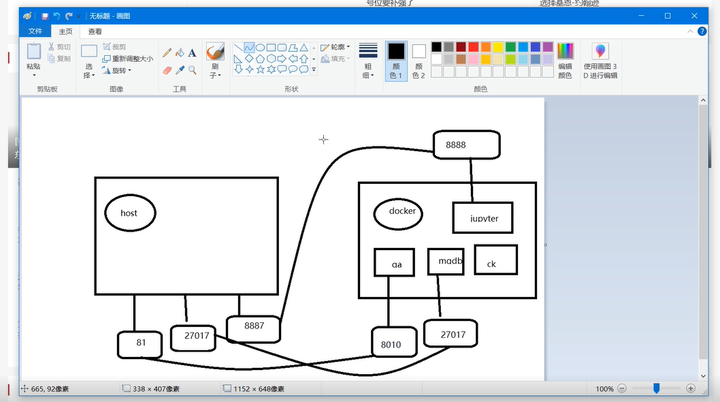Screen dimensions: 720x402
Task: Open the Paste dropdown arrow
Action: tap(34, 75)
